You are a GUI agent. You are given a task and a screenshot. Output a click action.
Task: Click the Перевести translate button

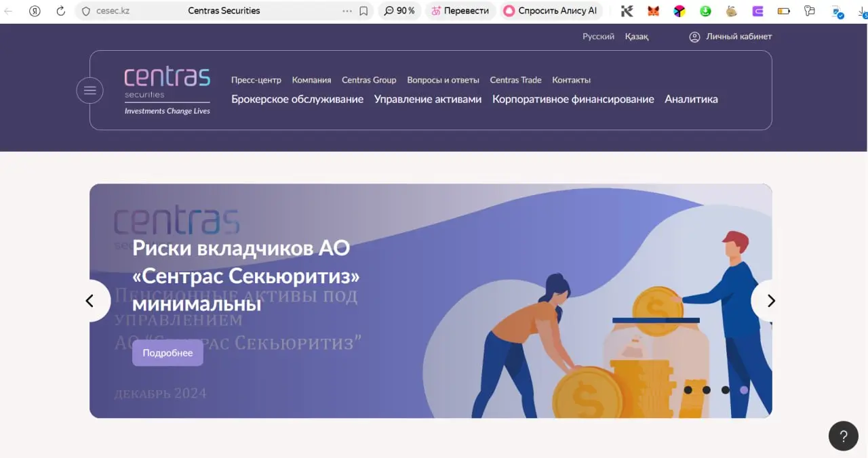[x=460, y=11]
